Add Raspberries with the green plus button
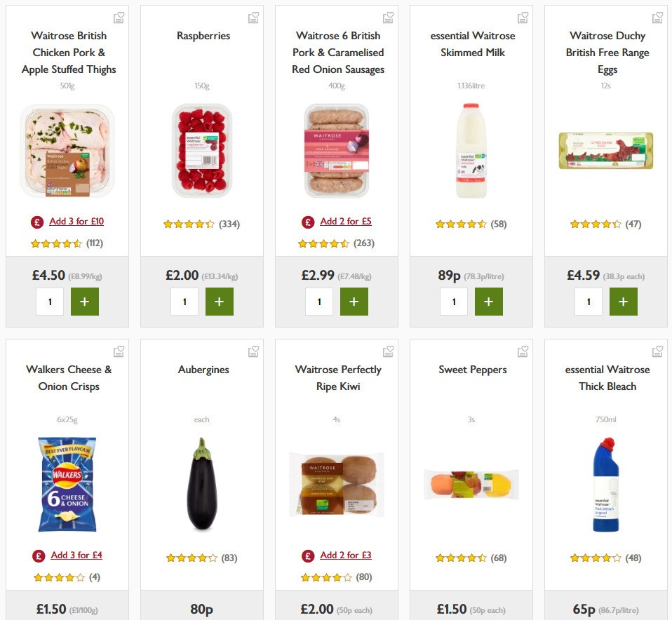 click(220, 302)
